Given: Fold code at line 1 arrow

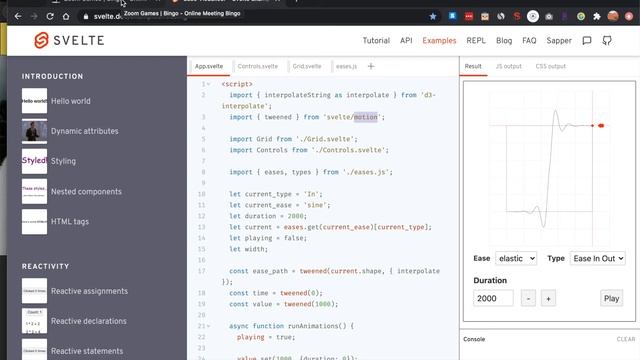Looking at the screenshot, I should [209, 84].
